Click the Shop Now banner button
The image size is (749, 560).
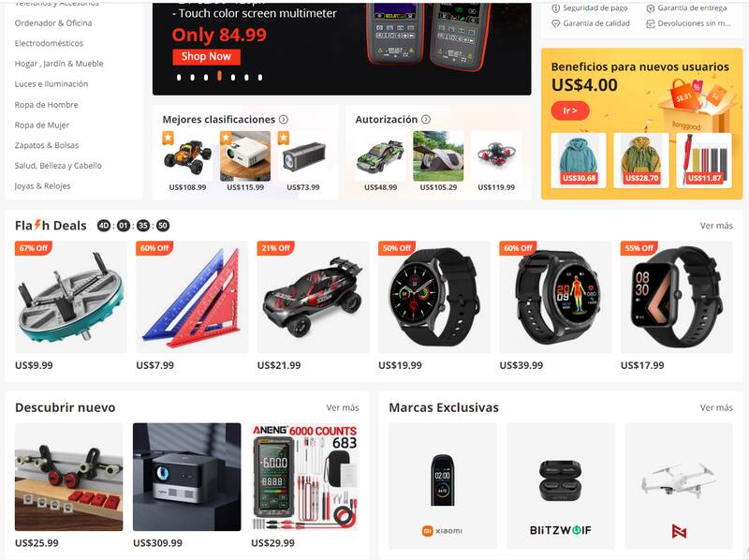tap(206, 56)
